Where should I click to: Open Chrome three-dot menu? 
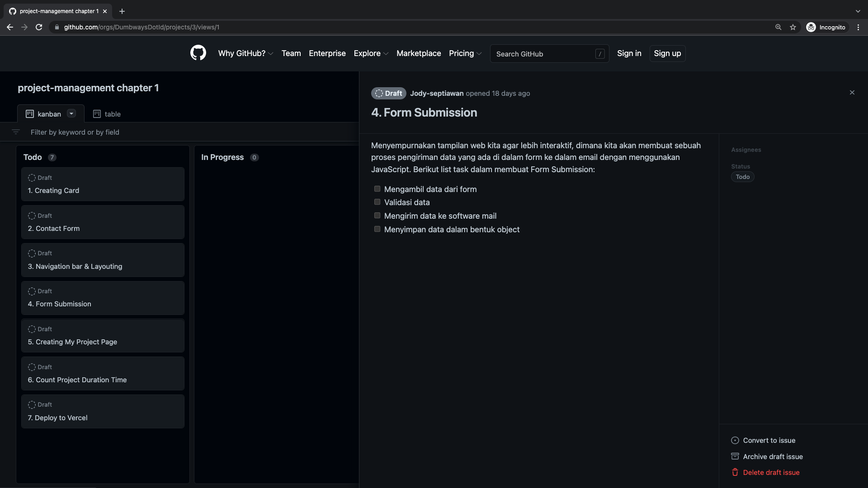coord(858,27)
